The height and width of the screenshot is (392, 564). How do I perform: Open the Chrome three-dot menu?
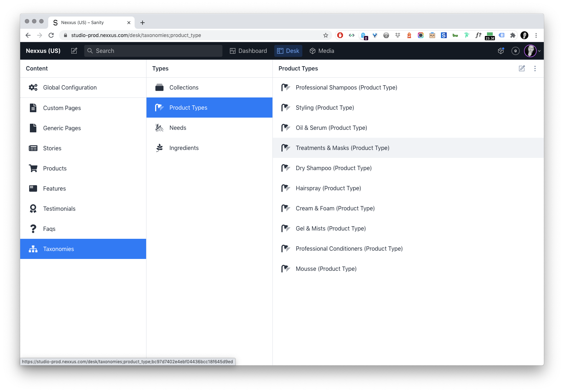tap(536, 35)
